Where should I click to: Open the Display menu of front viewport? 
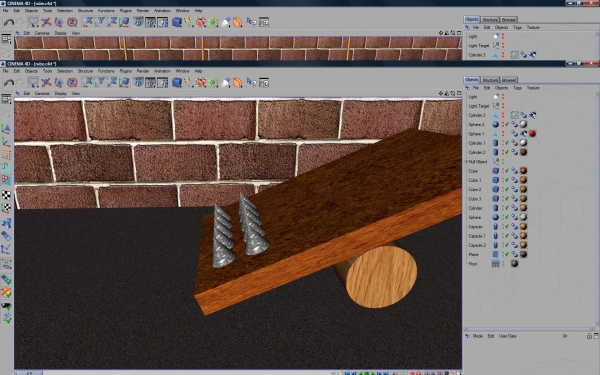(60, 93)
